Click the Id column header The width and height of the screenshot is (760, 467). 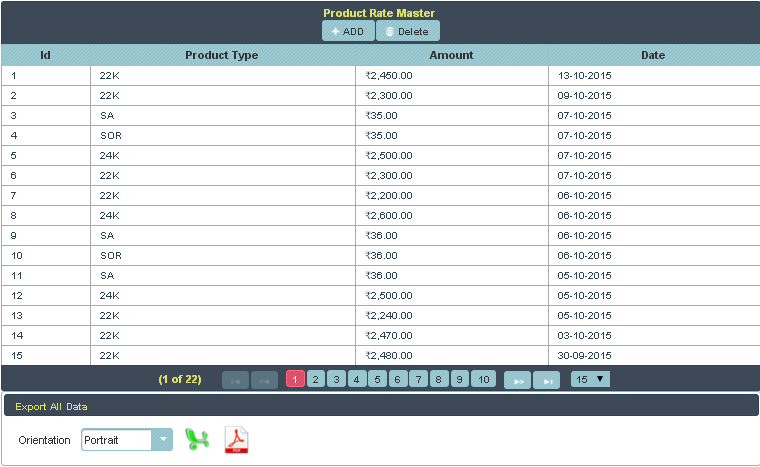coord(45,55)
